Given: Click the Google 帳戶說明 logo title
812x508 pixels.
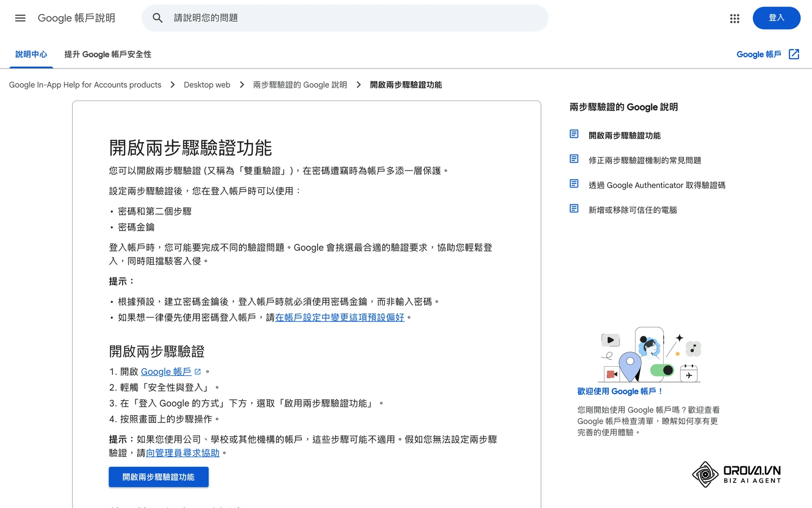Looking at the screenshot, I should [x=77, y=18].
